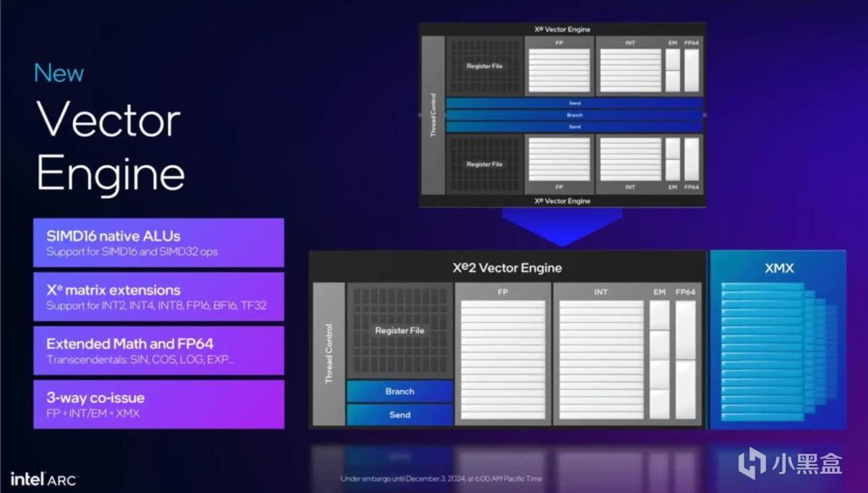Select the XMX block header
868x493 pixels.
point(779,269)
